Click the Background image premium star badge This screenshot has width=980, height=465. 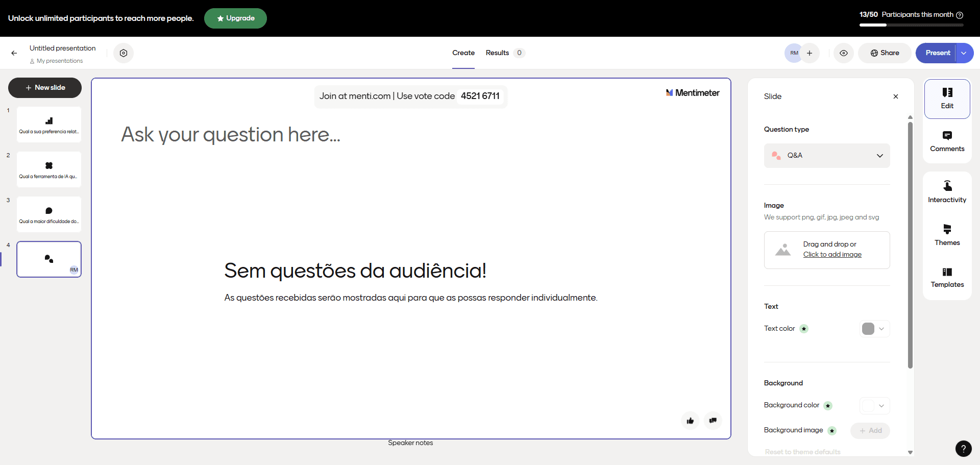click(x=832, y=431)
